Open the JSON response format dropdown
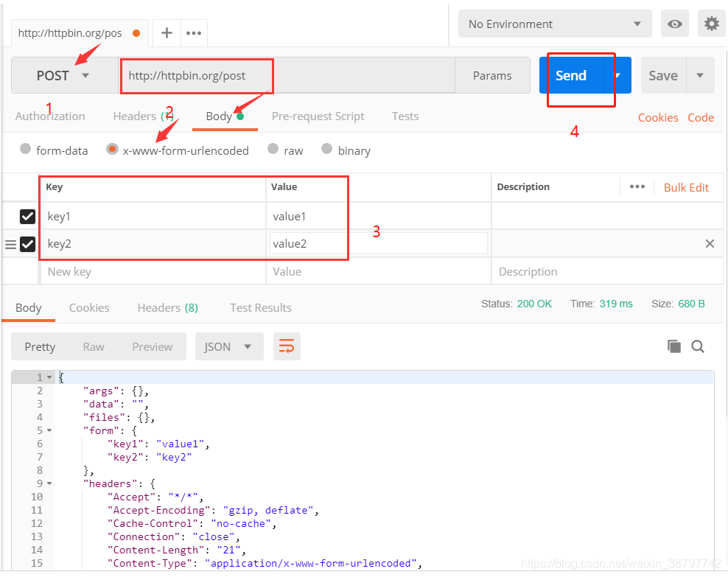728x577 pixels. click(229, 346)
